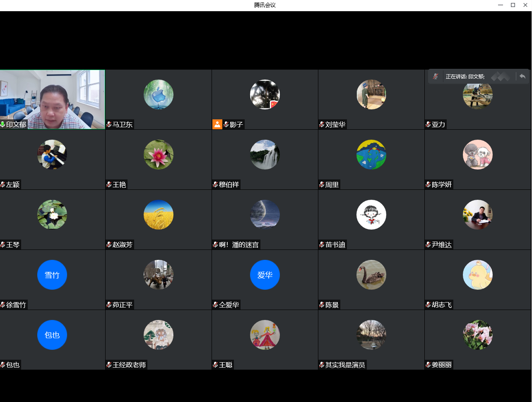
Task: Click the name label 啊！潘的迷宫
Action: [239, 245]
